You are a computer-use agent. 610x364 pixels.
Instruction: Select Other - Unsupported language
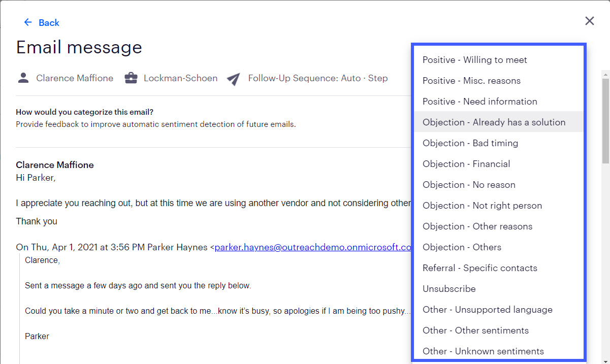pos(499,310)
